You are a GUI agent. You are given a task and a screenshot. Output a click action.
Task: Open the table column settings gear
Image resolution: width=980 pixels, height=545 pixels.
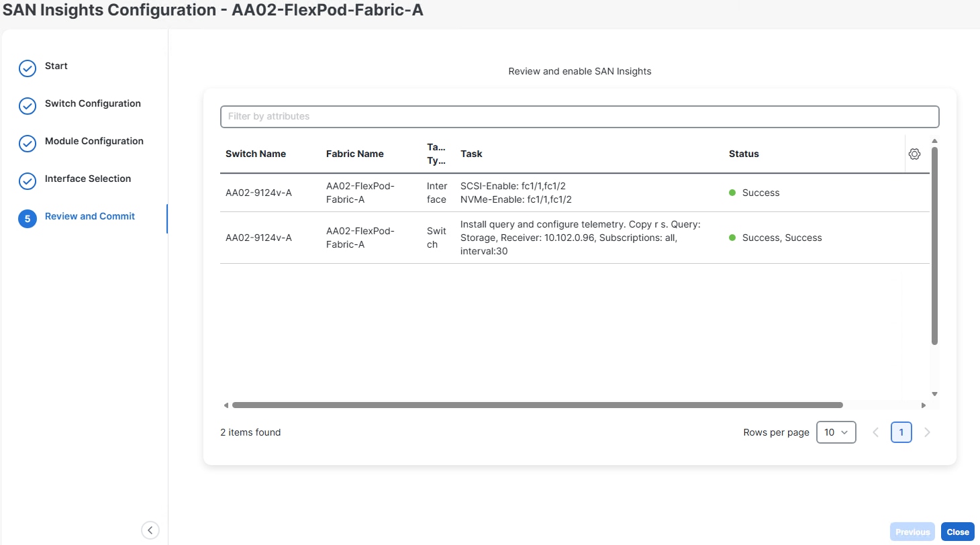pyautogui.click(x=914, y=154)
